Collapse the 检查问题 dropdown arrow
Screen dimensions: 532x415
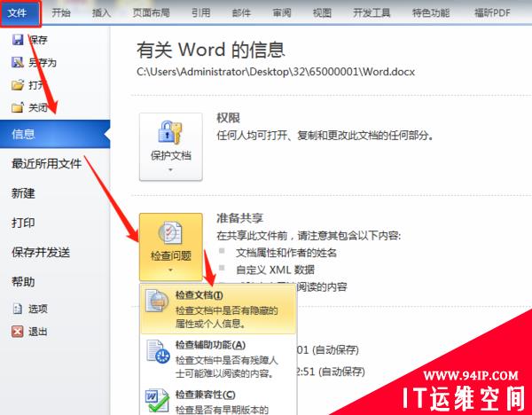[170, 270]
